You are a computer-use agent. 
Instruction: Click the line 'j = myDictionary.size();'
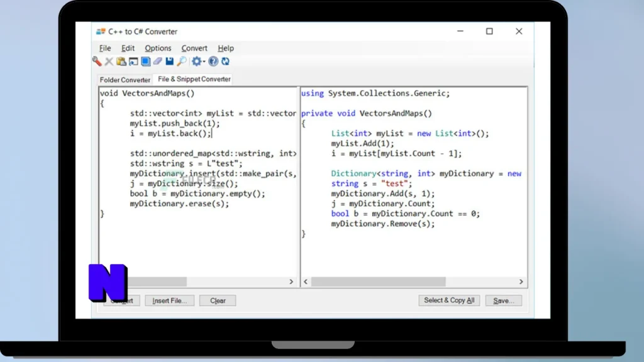(184, 184)
